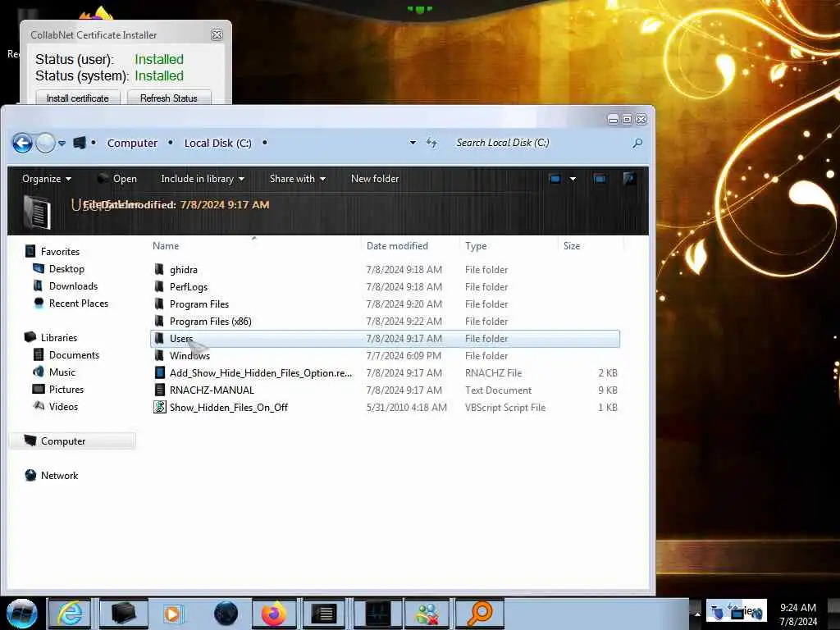Image resolution: width=840 pixels, height=630 pixels.
Task: Click the help icon in toolbar
Action: (629, 178)
